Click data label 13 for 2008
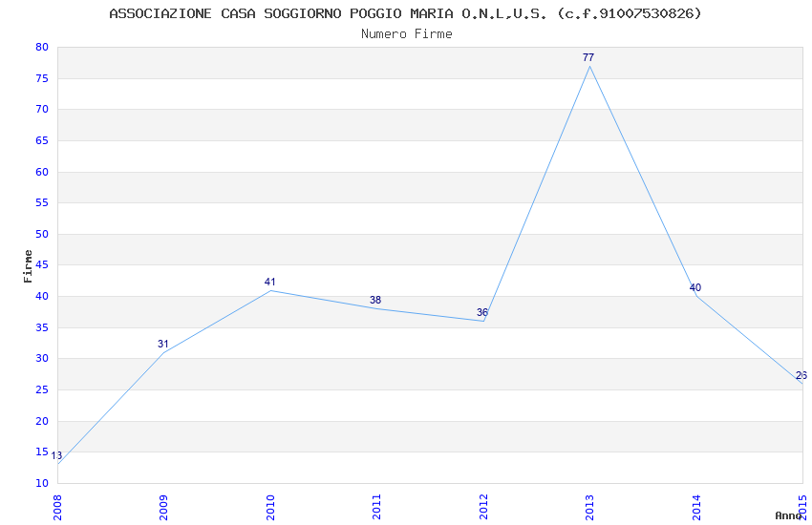The width and height of the screenshot is (812, 525). 56,455
